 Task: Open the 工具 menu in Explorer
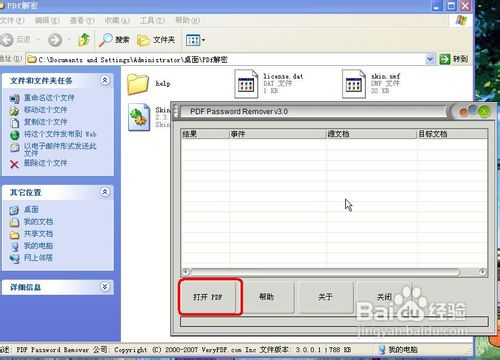click(152, 20)
